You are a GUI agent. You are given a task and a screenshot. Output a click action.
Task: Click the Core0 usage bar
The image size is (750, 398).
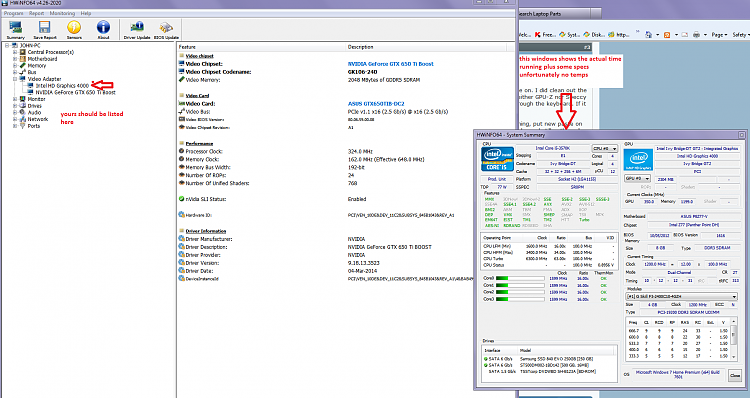pyautogui.click(x=520, y=278)
